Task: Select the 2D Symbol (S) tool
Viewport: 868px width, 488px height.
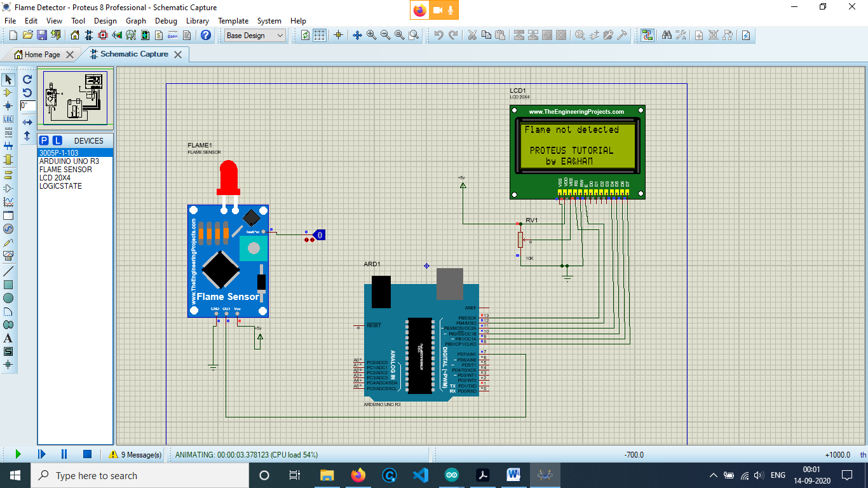Action: pyautogui.click(x=8, y=351)
